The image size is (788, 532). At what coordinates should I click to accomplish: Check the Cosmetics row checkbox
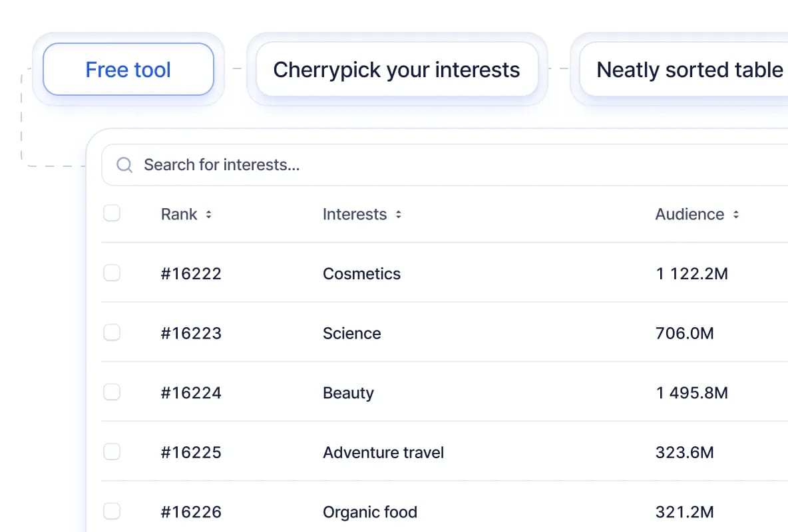[x=112, y=273]
